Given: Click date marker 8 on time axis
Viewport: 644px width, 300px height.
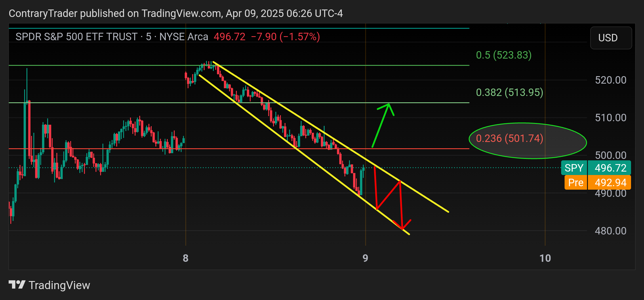Looking at the screenshot, I should (x=186, y=258).
